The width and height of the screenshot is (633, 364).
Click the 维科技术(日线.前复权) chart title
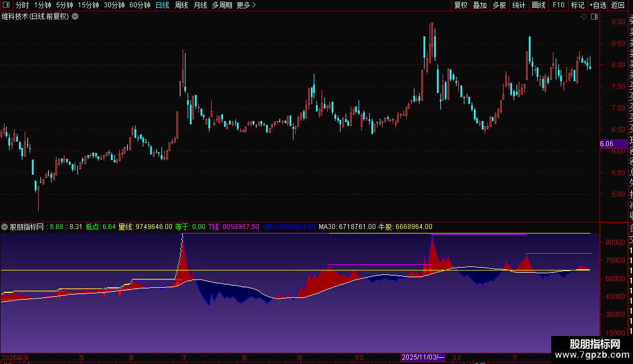point(35,17)
